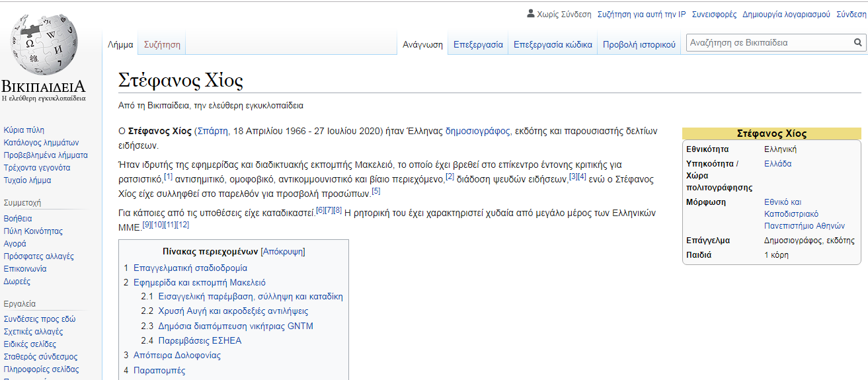Screen dimensions: 868x380
Task: Jump to Χρυσή Αυγή και ακροδεξιές αντιλήψεις section
Action: (233, 311)
